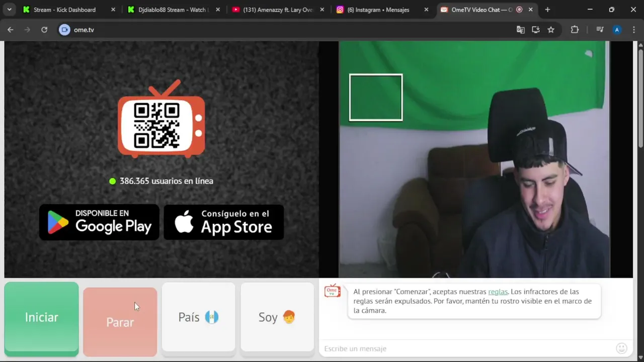This screenshot has height=362, width=644.
Task: Click the male face emoji on Soy
Action: pos(289,317)
